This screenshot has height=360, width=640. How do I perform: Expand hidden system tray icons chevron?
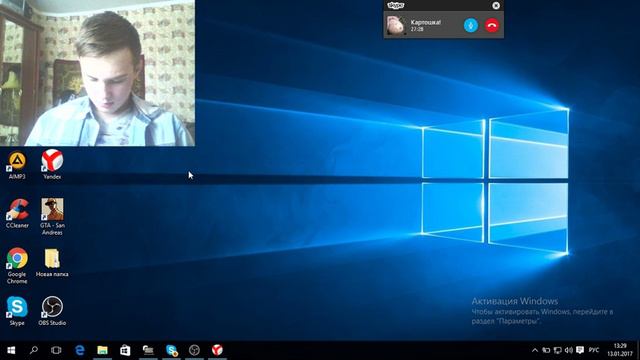click(x=535, y=350)
